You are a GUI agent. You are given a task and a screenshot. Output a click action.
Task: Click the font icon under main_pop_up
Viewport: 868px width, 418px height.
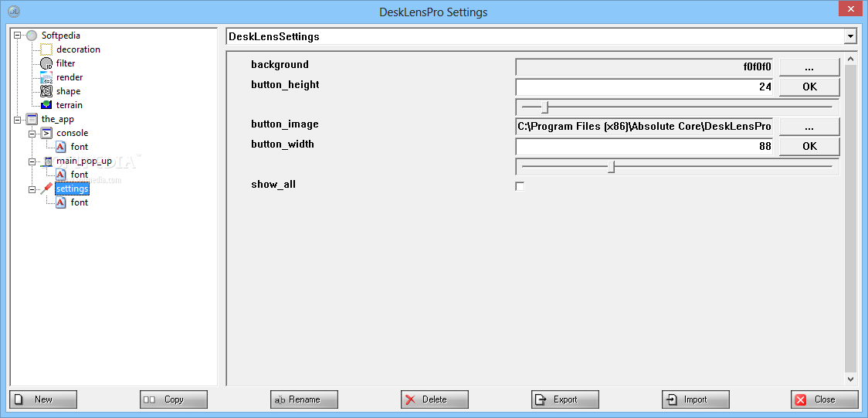click(x=61, y=175)
